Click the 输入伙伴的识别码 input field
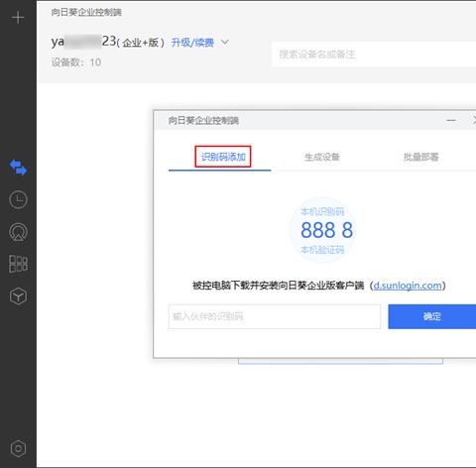Viewport: 476px width, 468px height. (x=275, y=316)
